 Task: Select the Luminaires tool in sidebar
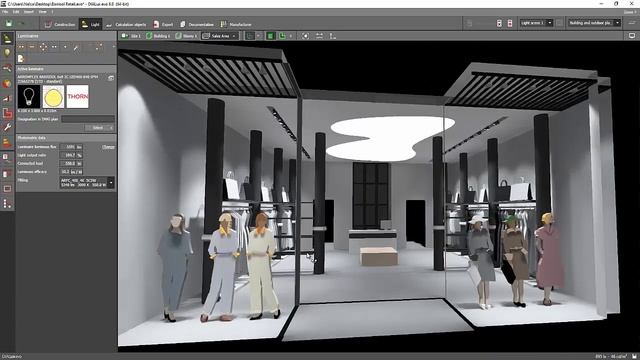pyautogui.click(x=7, y=39)
